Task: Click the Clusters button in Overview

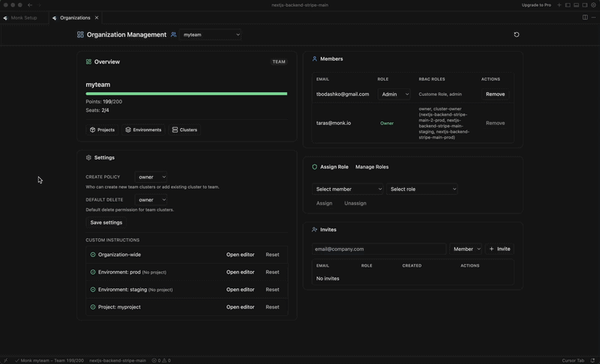Action: tap(184, 130)
